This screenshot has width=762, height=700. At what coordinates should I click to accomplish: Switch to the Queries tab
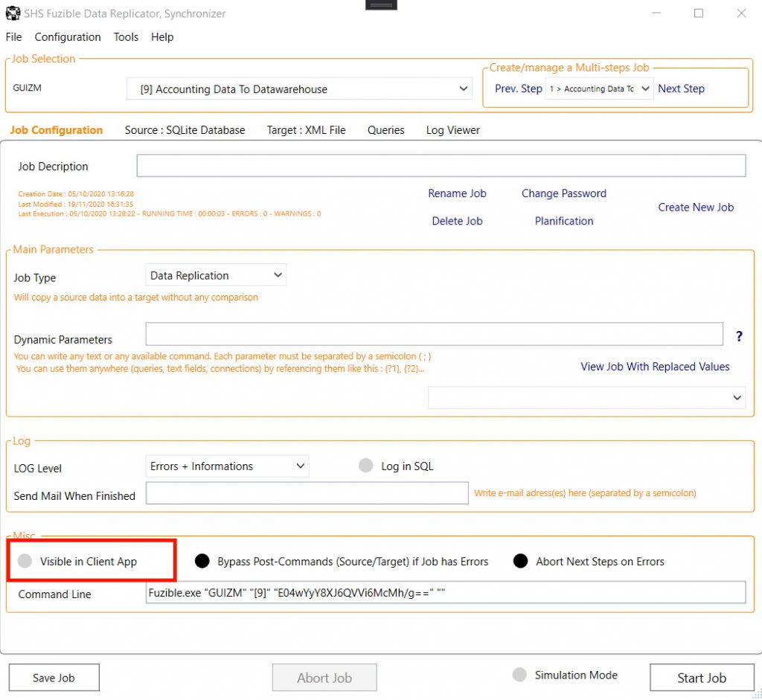coord(386,130)
